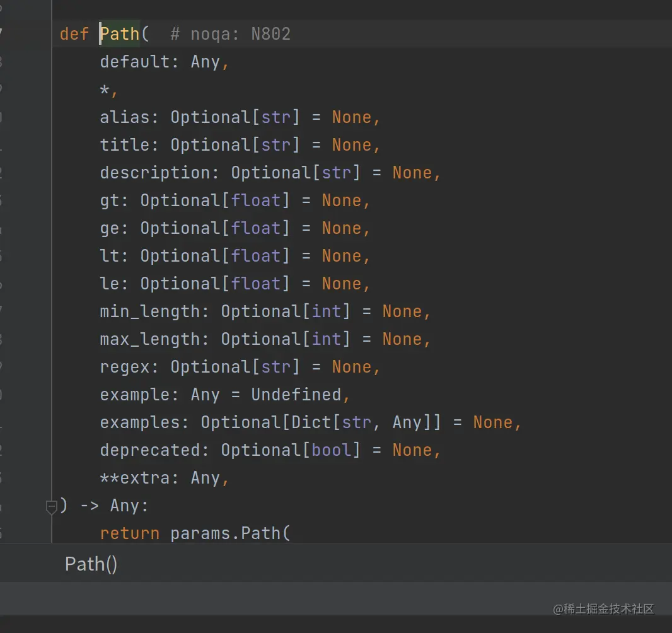672x633 pixels.
Task: Click the 'title' parameter name
Action: pyautogui.click(x=125, y=145)
